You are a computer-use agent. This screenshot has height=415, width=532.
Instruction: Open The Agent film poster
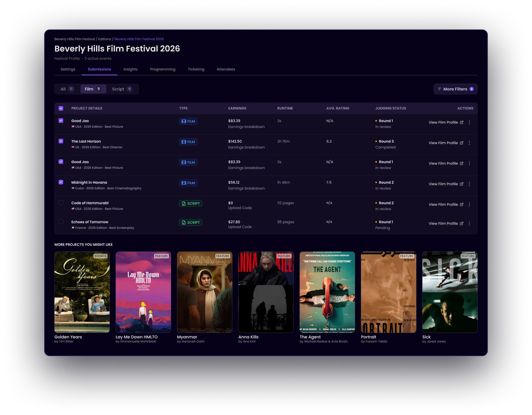tap(327, 292)
